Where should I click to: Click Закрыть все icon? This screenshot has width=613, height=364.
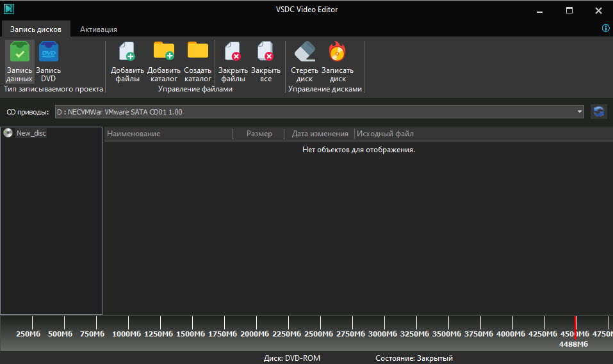[x=266, y=52]
